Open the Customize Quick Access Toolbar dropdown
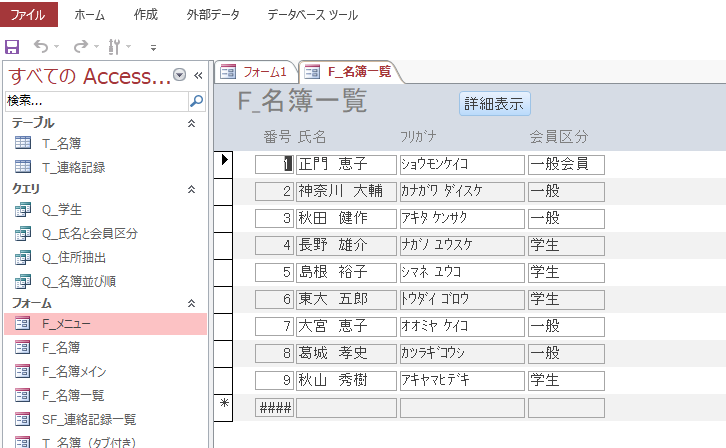The image size is (726, 448). (153, 47)
